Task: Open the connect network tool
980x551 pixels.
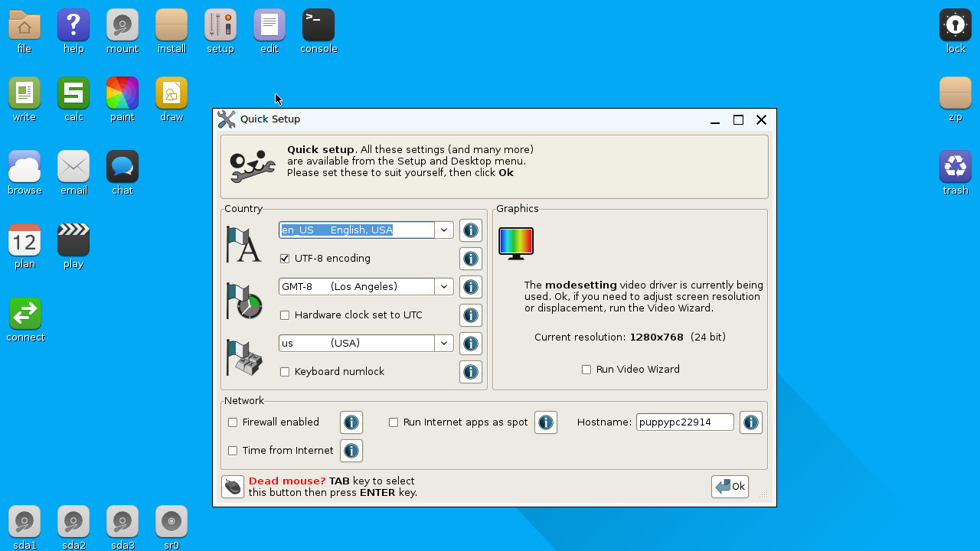Action: tap(24, 313)
